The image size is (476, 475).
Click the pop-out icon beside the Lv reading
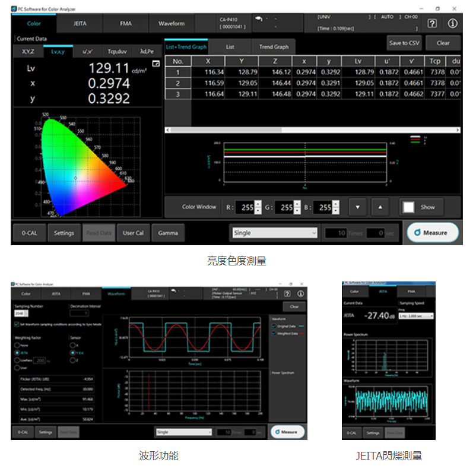tap(156, 64)
